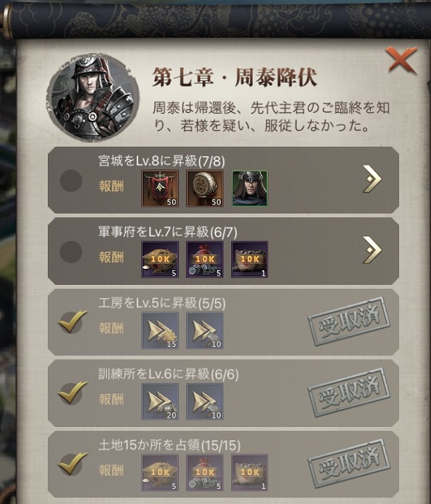The height and width of the screenshot is (504, 431).
Task: Click the empty status circle for 軍事府 quest
Action: [71, 252]
